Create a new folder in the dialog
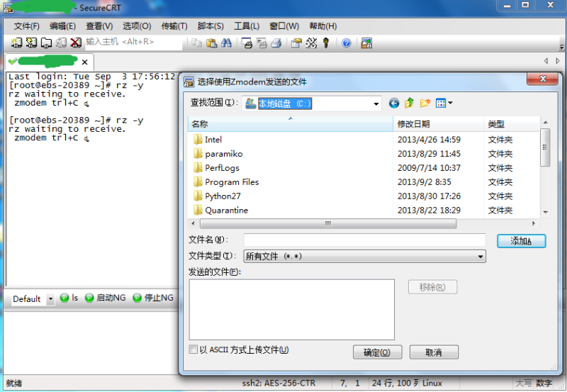Viewport: 567px width, 392px height. point(425,103)
